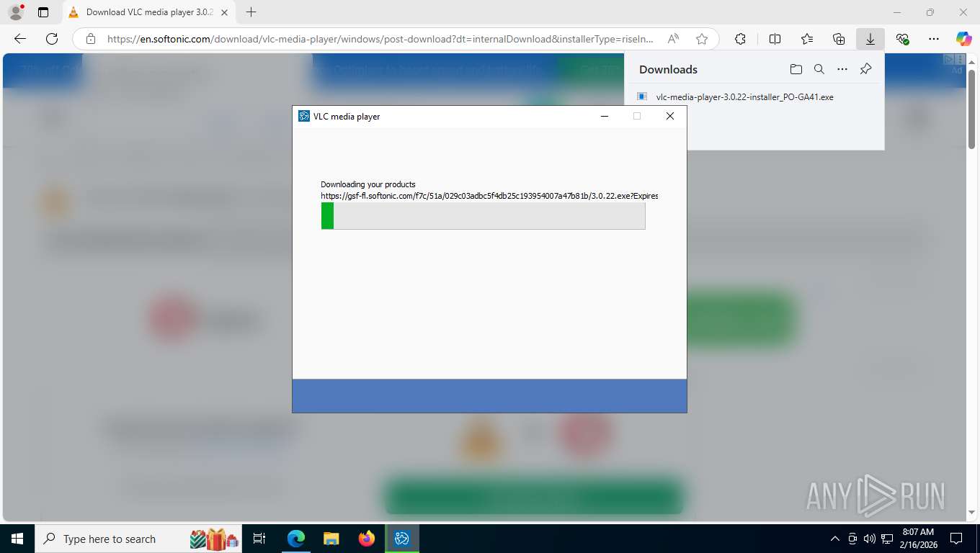The width and height of the screenshot is (980, 553).
Task: Open network status tray icon
Action: pos(887,539)
